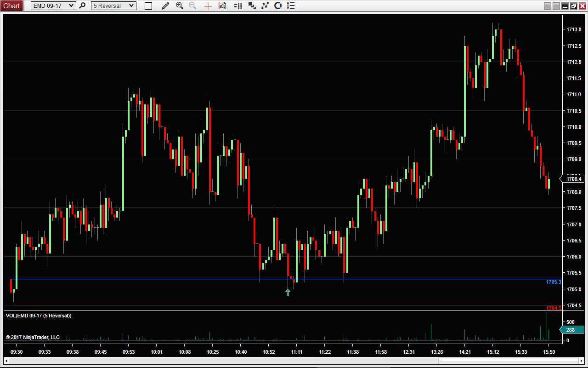Click the 10:25 time axis label
Screen dimensions: 588x368
point(212,352)
